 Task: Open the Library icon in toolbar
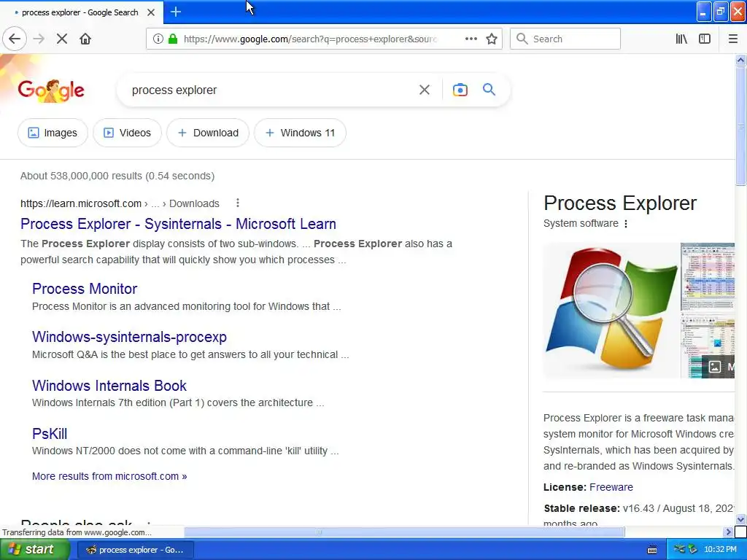[681, 39]
